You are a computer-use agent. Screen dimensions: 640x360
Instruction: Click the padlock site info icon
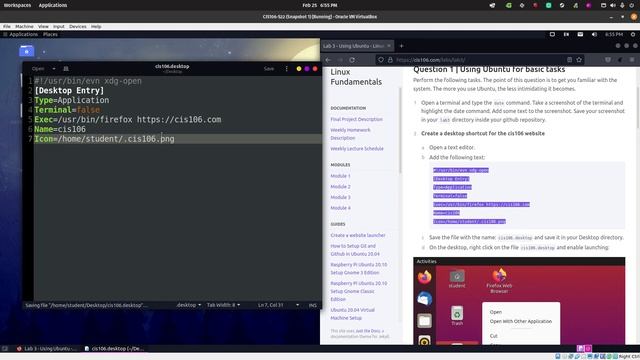coord(390,60)
